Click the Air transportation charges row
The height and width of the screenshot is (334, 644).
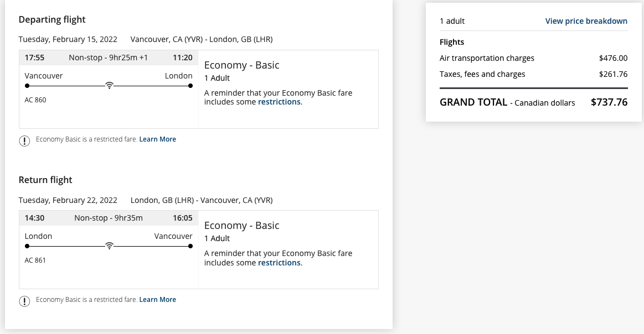point(533,58)
